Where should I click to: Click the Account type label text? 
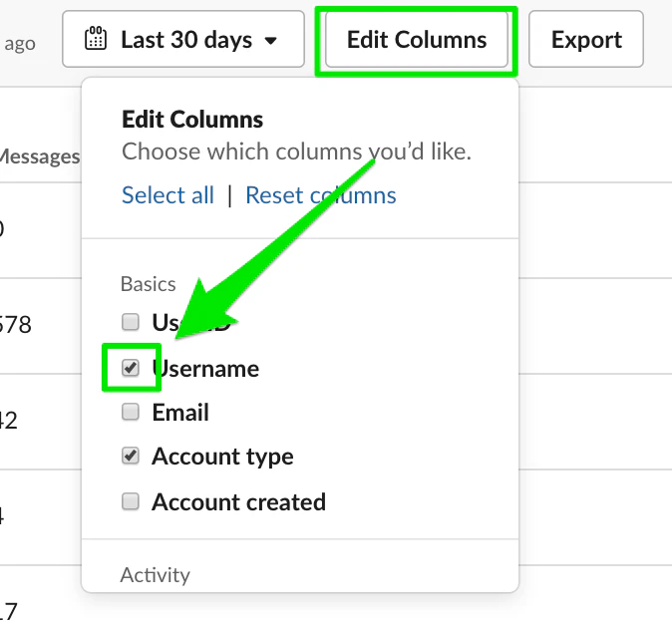[x=222, y=458]
